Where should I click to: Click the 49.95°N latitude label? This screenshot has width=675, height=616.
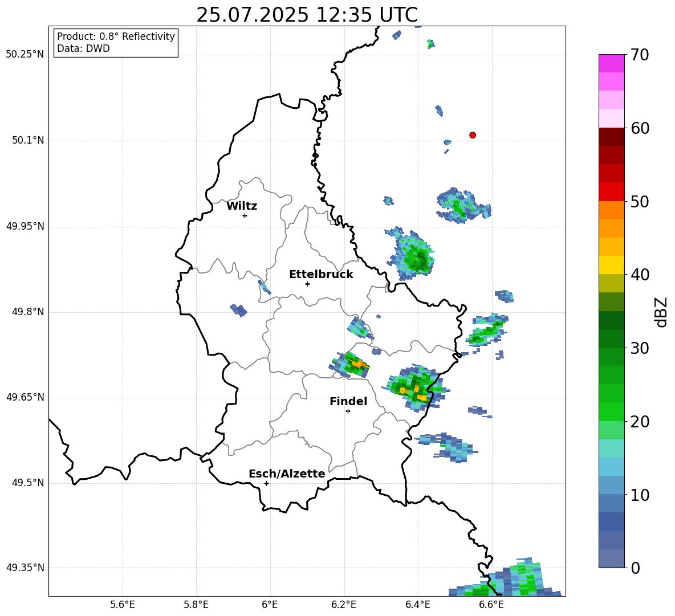coord(25,226)
